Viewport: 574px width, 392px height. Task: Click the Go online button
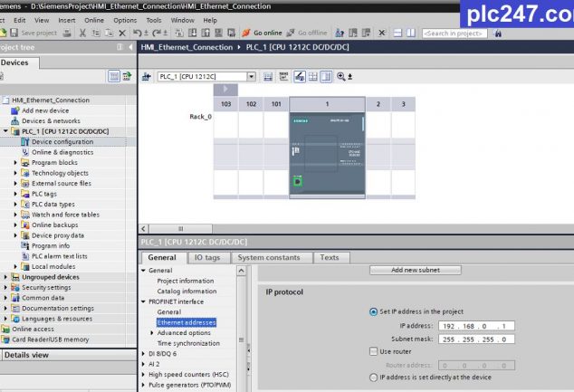pos(263,33)
